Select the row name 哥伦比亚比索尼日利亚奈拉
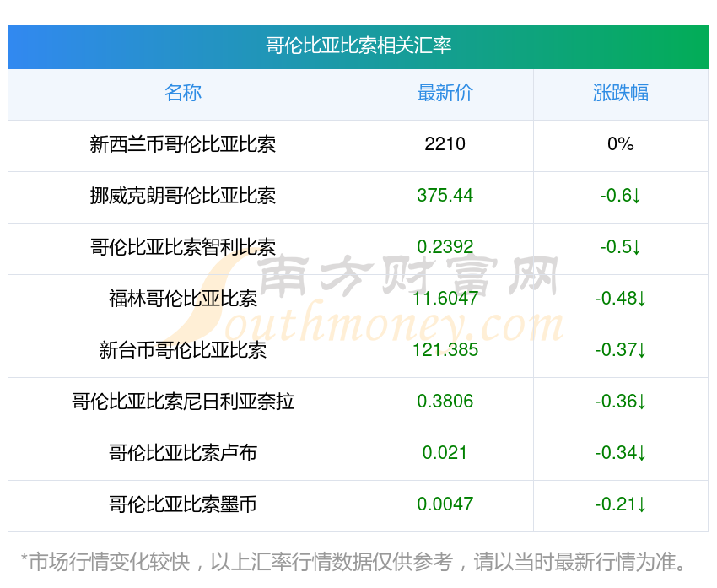Image resolution: width=717 pixels, height=588 pixels. tap(183, 402)
